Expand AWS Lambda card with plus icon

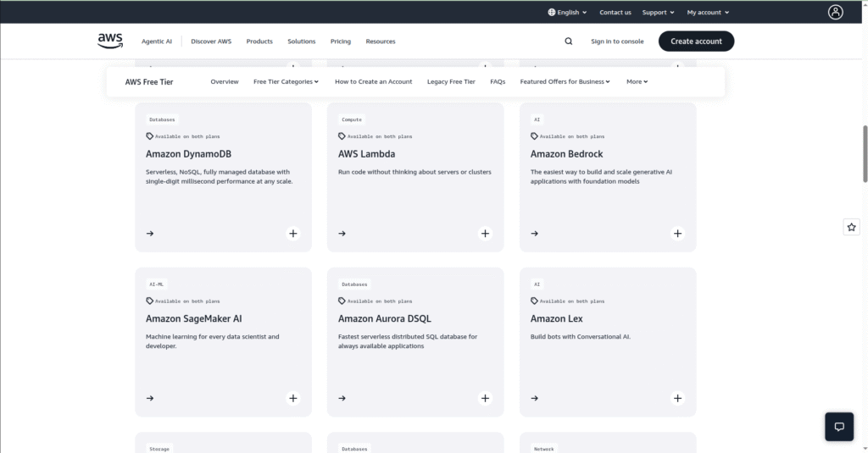(485, 234)
